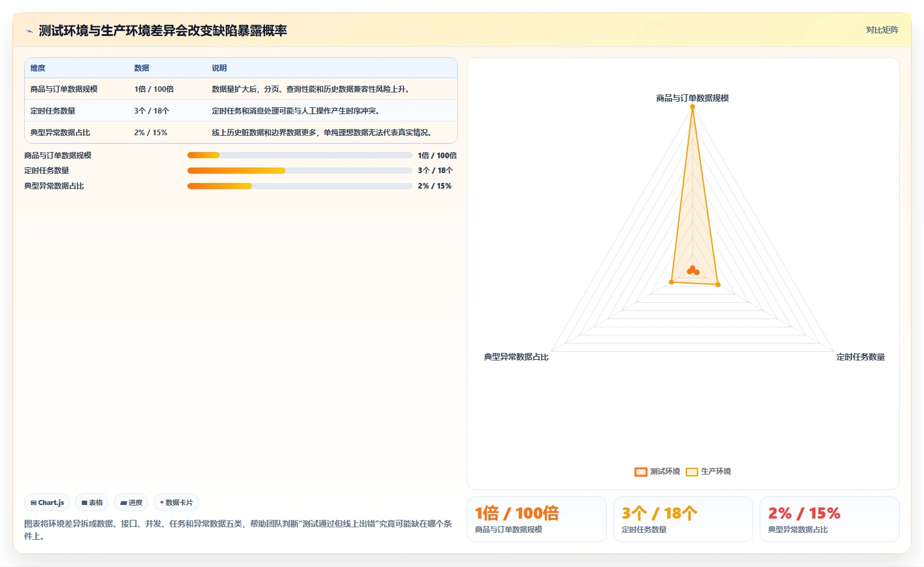Click the progress value 3个 / 18个
Viewport: 924px width, 567px height.
point(435,171)
